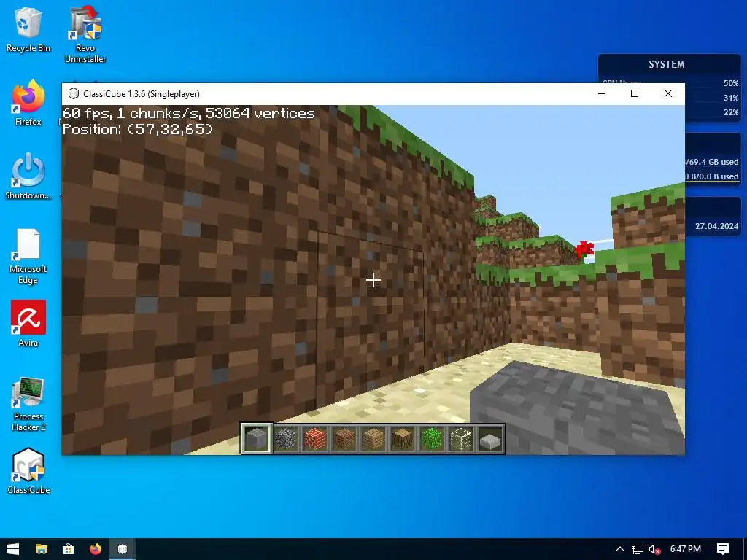Click the SYSTEM widget header

point(667,64)
